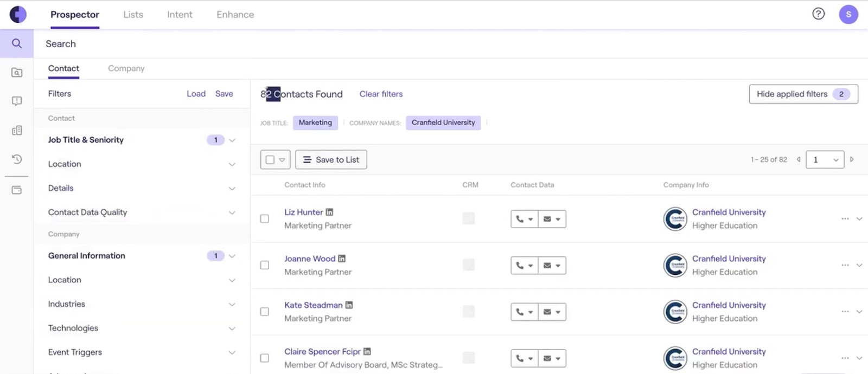The height and width of the screenshot is (374, 868).
Task: Select Liz Hunter's row checkbox
Action: click(265, 219)
